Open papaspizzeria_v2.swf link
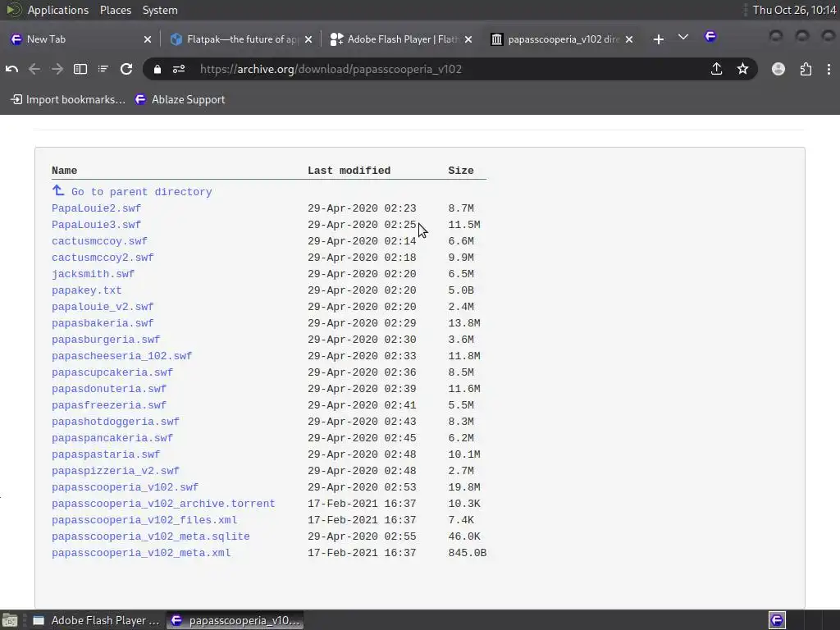The width and height of the screenshot is (840, 630). pyautogui.click(x=116, y=471)
